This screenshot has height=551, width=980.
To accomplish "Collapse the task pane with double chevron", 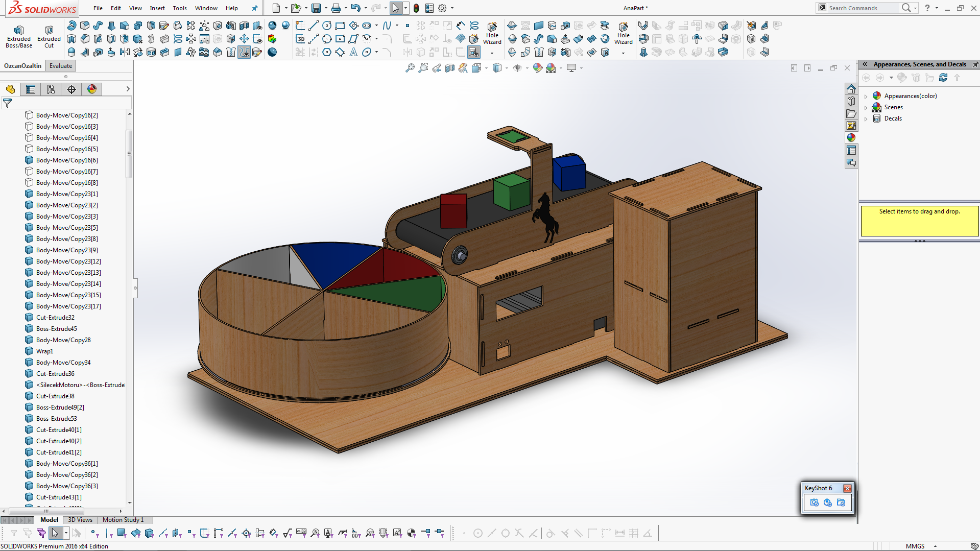I will pos(865,64).
